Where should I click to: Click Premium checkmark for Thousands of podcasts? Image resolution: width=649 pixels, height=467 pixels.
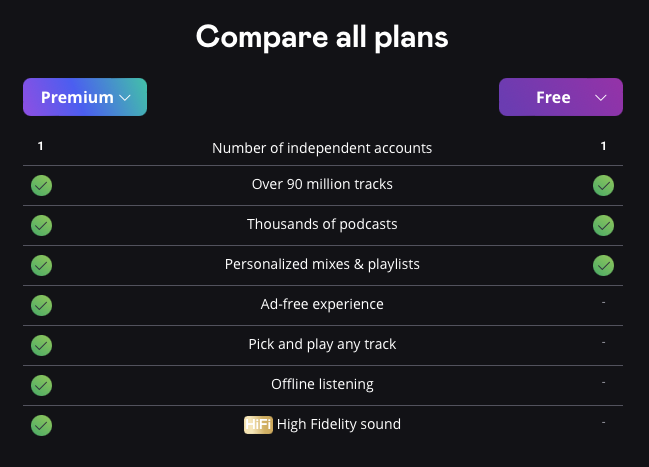coord(41,225)
